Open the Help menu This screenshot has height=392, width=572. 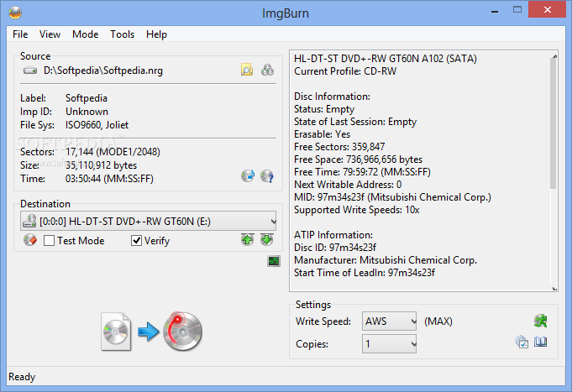156,34
